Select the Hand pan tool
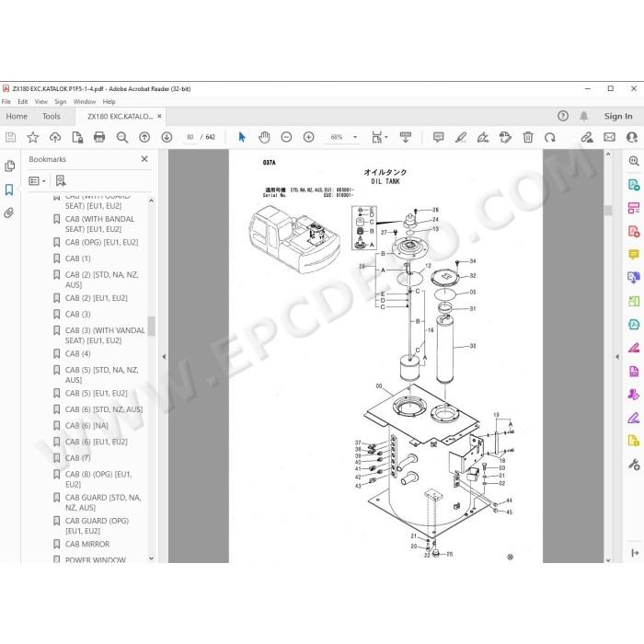Screen dimensions: 644x644 point(264,137)
